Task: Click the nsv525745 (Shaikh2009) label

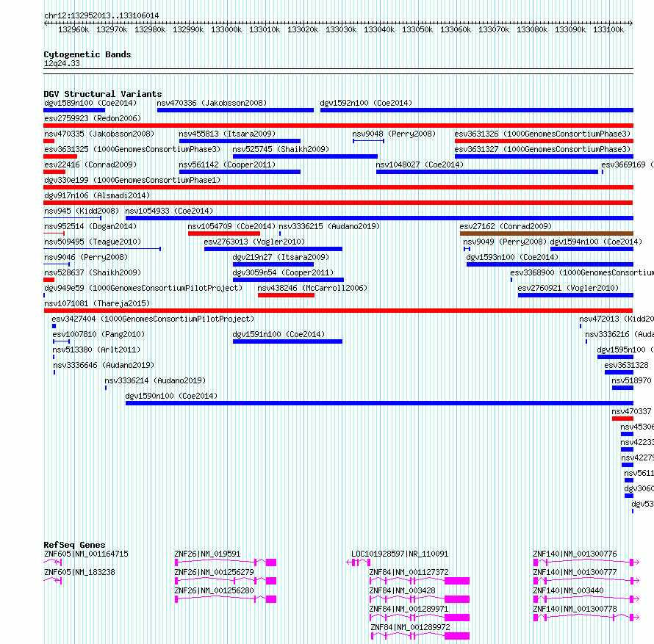Action: [x=281, y=149]
